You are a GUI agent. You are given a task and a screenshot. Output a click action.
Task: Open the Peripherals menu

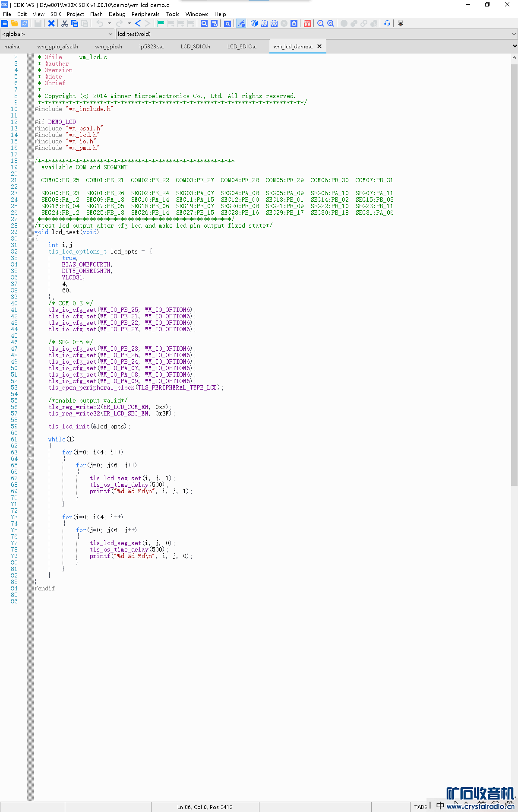tap(145, 14)
